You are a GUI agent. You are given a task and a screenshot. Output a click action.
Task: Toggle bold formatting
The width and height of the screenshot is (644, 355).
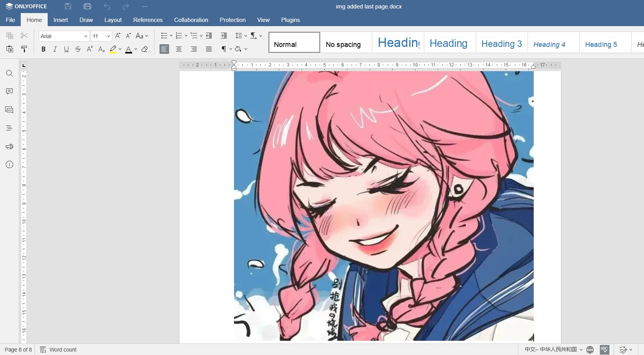(43, 49)
